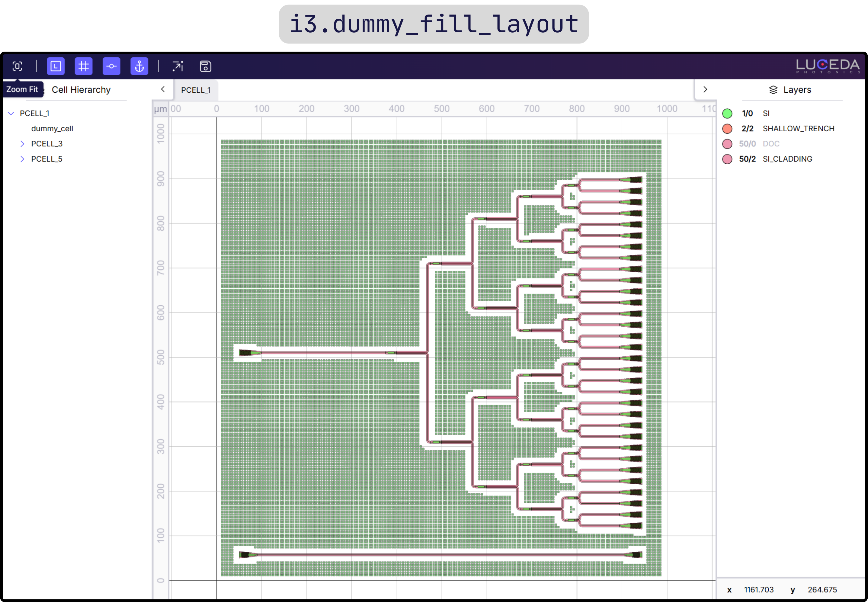Click the save layout icon
The image size is (868, 603).
[x=205, y=66]
